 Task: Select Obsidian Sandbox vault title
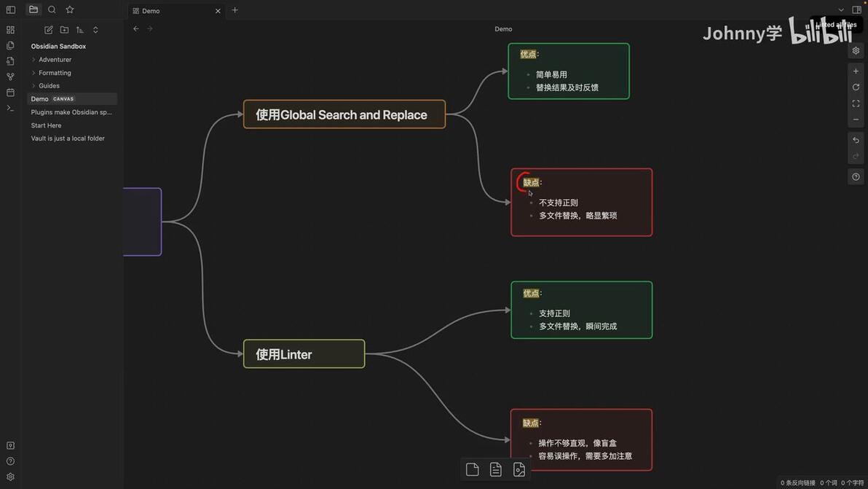click(x=58, y=46)
